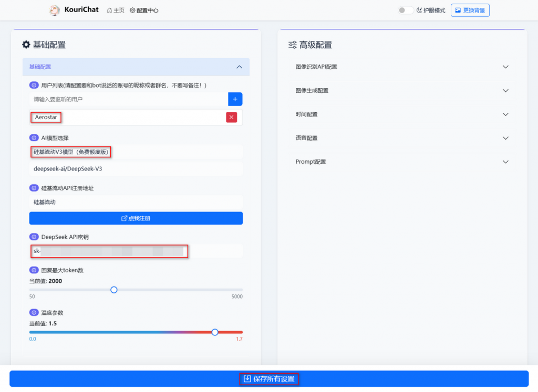Click info icon beside DeepSeek API密钥
The image size is (538, 392).
(34, 237)
